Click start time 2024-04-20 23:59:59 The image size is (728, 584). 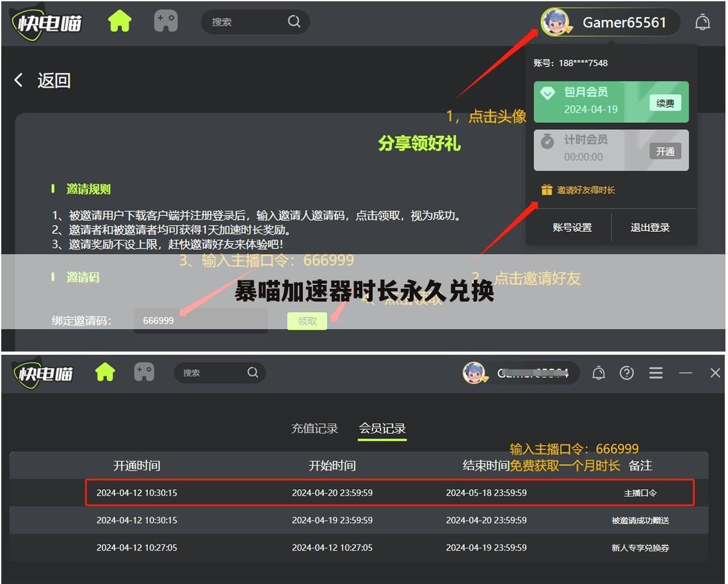click(332, 492)
